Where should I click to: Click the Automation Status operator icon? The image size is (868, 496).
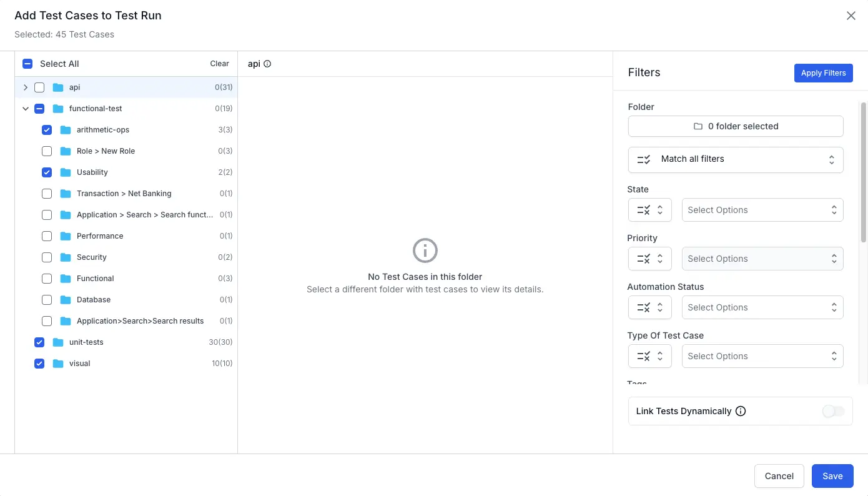[x=649, y=307]
